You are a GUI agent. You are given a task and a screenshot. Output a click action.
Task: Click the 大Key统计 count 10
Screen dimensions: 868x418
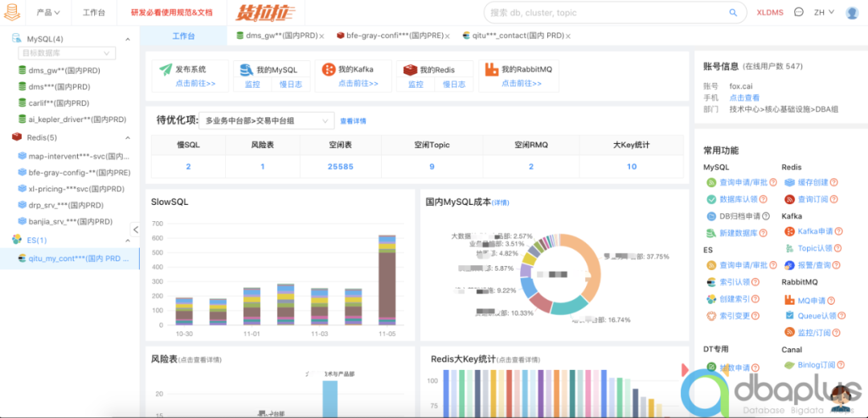pos(632,166)
